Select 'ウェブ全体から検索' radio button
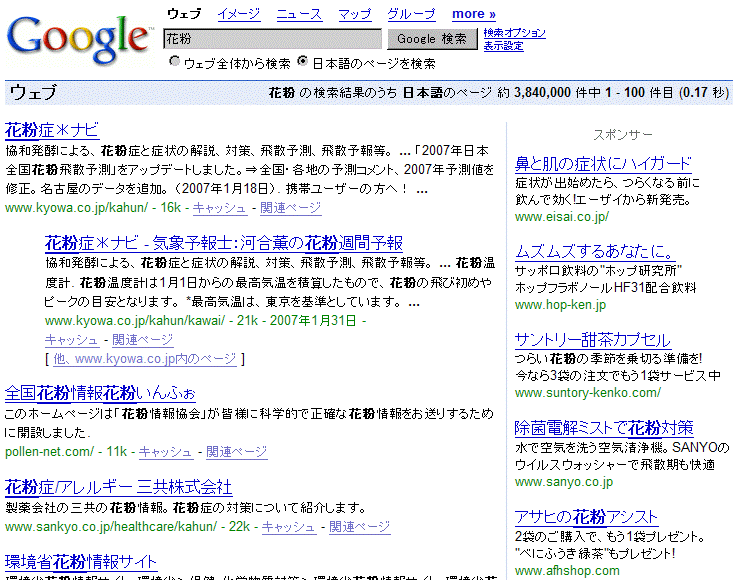 tap(174, 61)
